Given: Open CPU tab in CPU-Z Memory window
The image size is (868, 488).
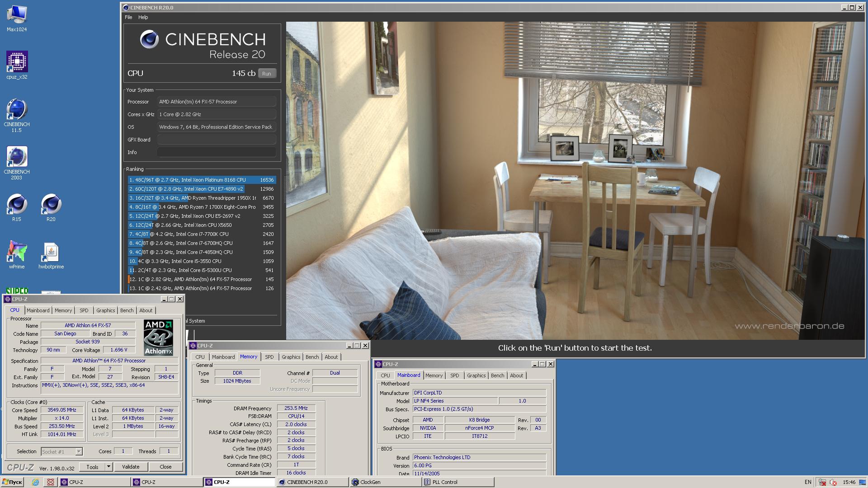Looking at the screenshot, I should [200, 357].
